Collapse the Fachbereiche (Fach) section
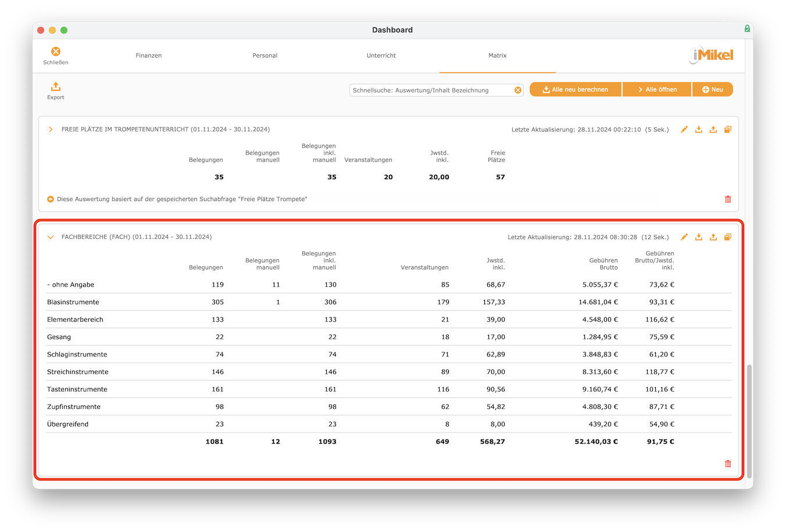The image size is (786, 532). (x=51, y=237)
